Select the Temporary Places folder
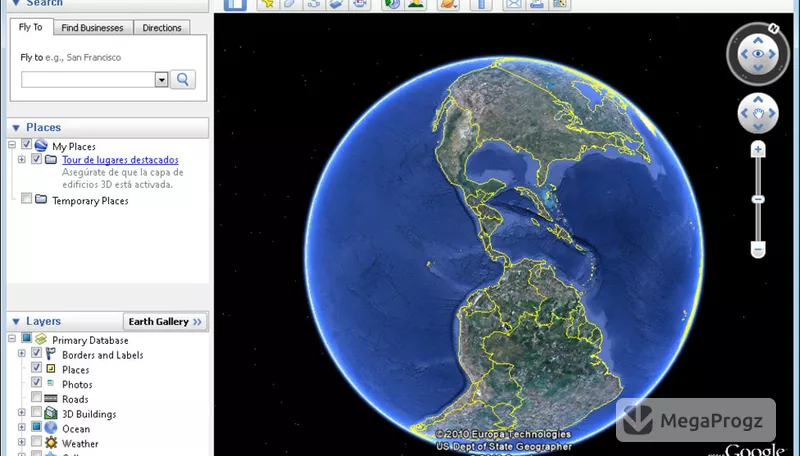Viewport: 800px width, 456px height. (x=90, y=201)
